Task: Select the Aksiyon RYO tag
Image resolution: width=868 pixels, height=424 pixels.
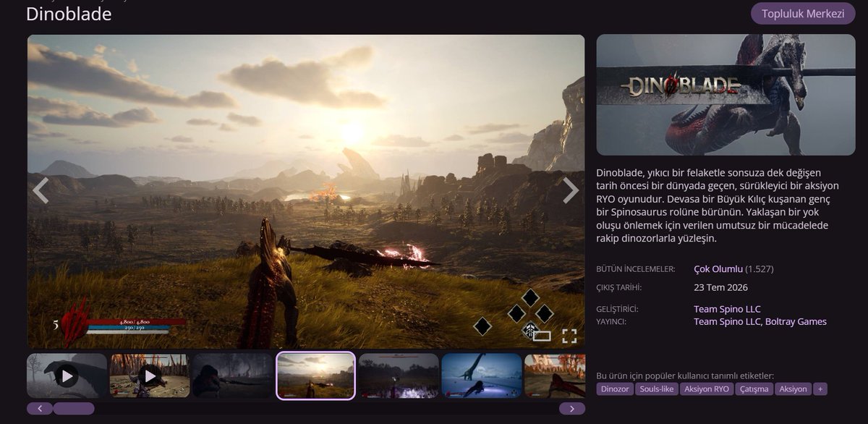Action: (x=707, y=389)
